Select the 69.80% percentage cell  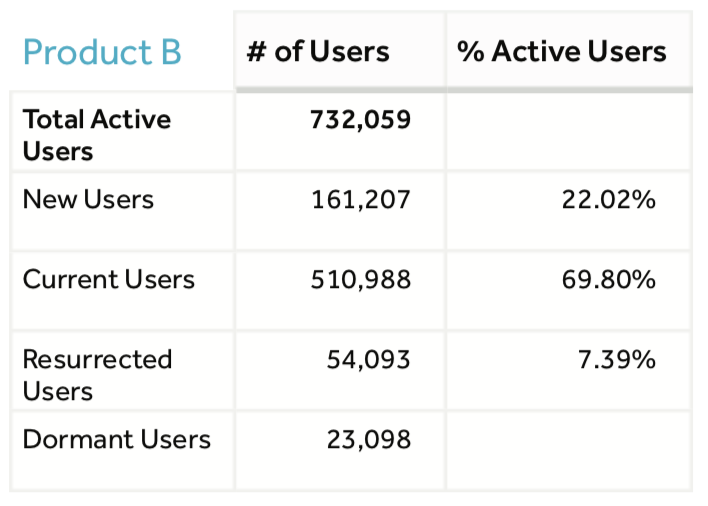(x=609, y=279)
